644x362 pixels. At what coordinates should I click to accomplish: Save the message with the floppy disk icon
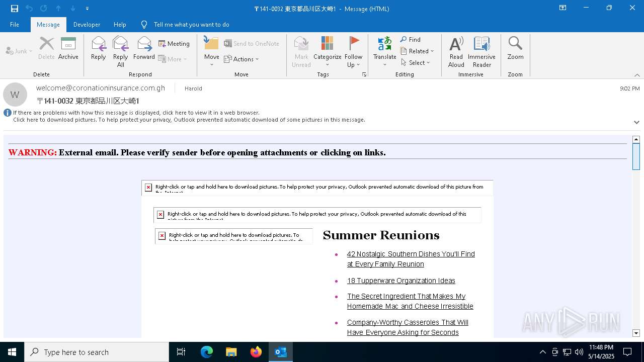(x=14, y=9)
